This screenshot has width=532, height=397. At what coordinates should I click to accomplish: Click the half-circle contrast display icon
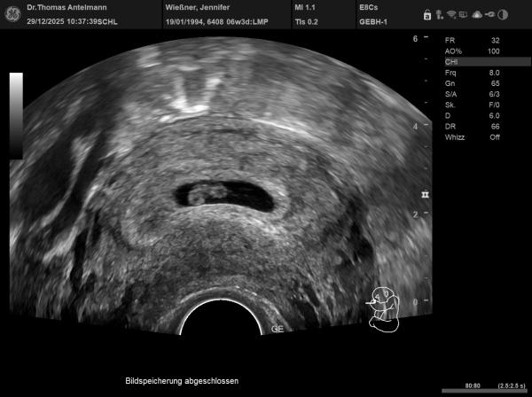[x=503, y=14]
